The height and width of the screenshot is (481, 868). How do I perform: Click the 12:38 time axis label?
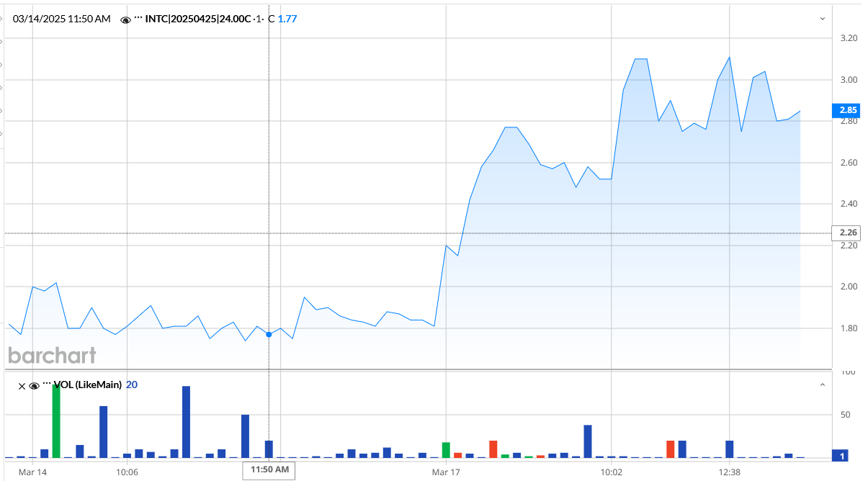pyautogui.click(x=730, y=472)
